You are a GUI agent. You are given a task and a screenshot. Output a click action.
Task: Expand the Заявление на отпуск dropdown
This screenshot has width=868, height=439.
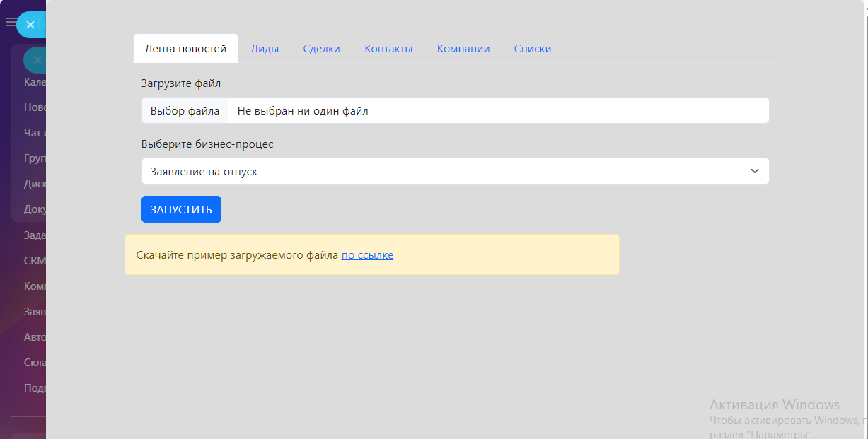[x=455, y=171]
